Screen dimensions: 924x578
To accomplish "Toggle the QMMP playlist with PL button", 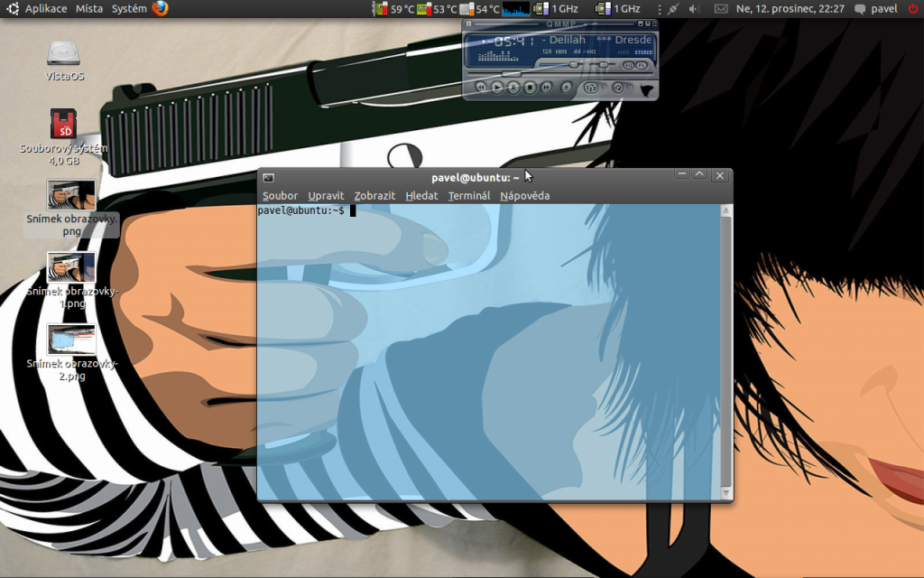I will pos(642,65).
